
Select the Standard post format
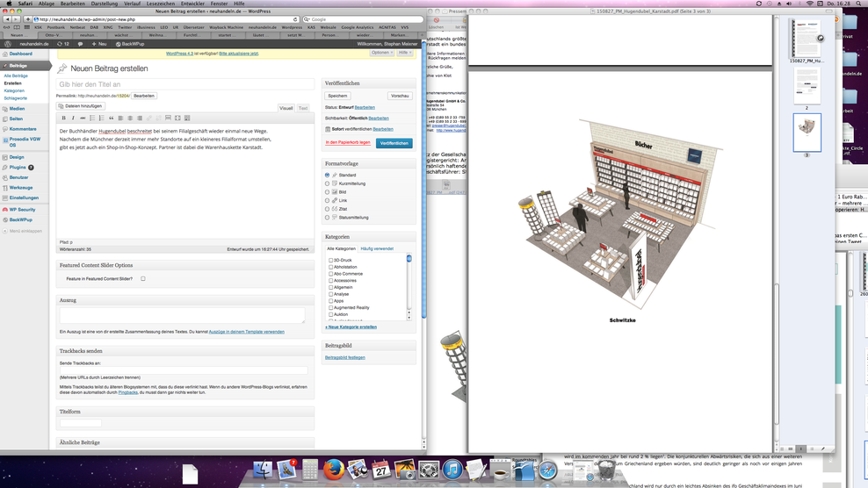pos(327,175)
